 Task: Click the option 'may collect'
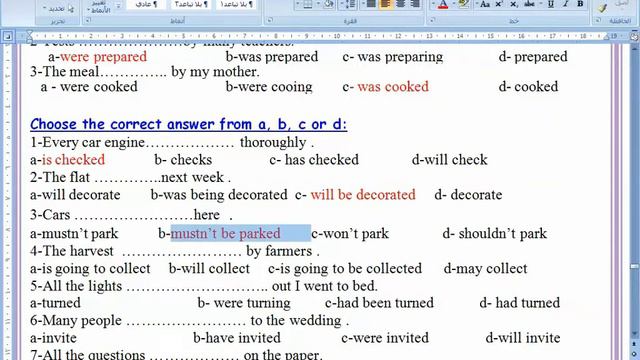click(491, 269)
